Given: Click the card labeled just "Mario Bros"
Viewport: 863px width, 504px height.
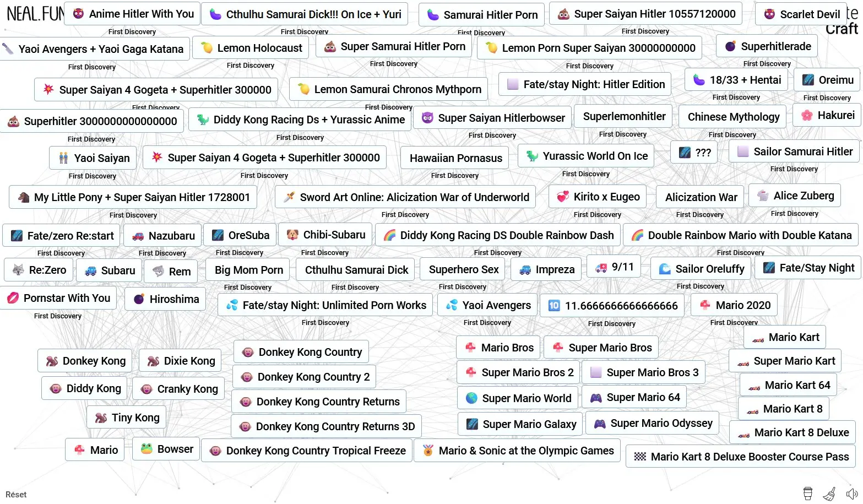Looking at the screenshot, I should click(498, 348).
